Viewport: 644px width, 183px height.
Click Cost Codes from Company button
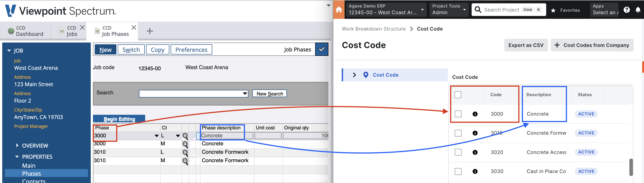tap(592, 45)
